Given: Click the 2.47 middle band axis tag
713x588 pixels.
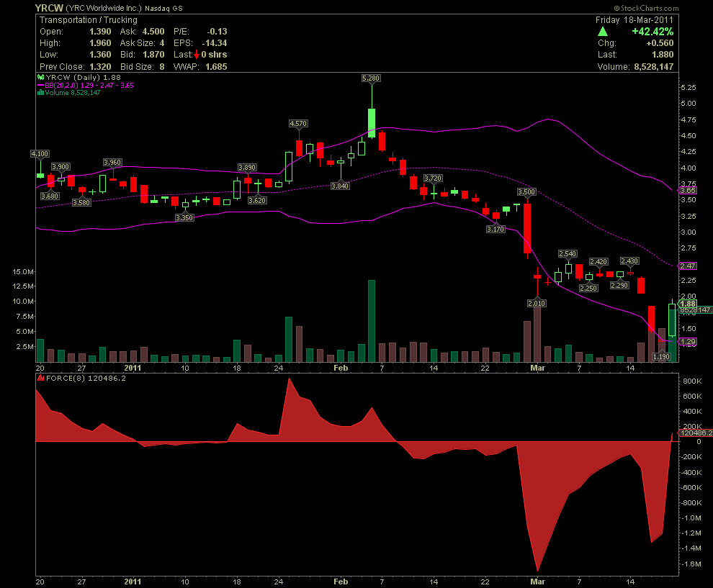Looking at the screenshot, I should tap(688, 266).
